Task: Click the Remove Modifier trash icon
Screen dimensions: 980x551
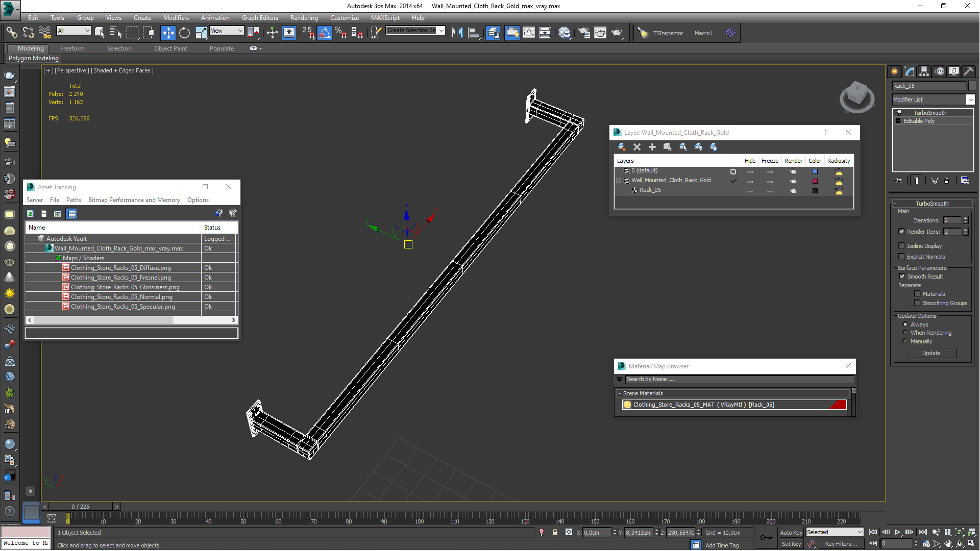Action: (x=947, y=181)
